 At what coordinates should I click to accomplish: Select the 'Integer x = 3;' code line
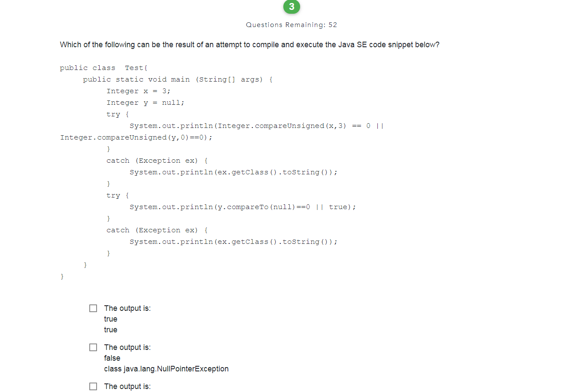(138, 91)
